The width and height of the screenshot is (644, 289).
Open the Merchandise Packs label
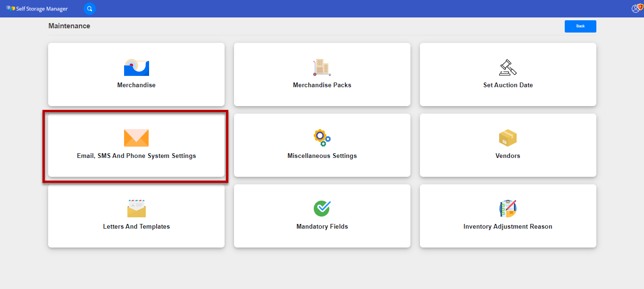click(x=322, y=85)
